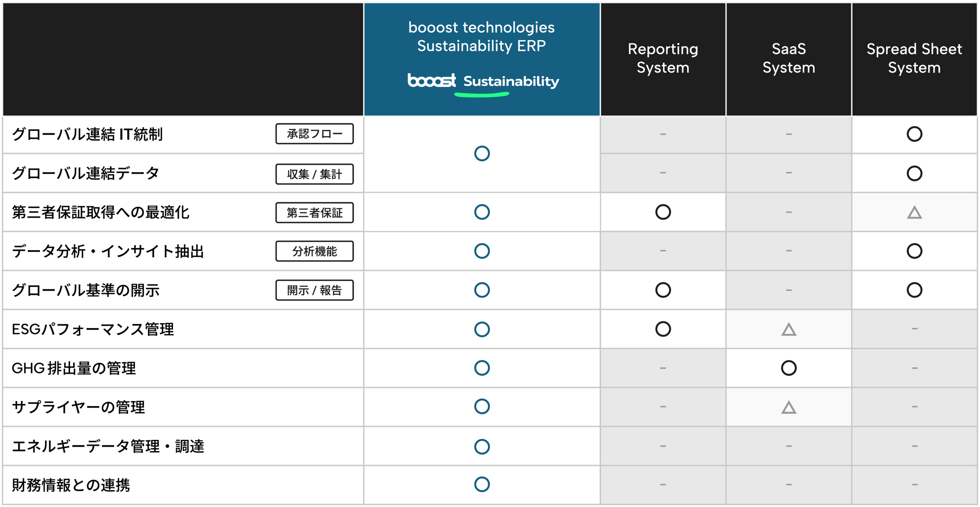Click the 承認フロー tag

pos(315,134)
